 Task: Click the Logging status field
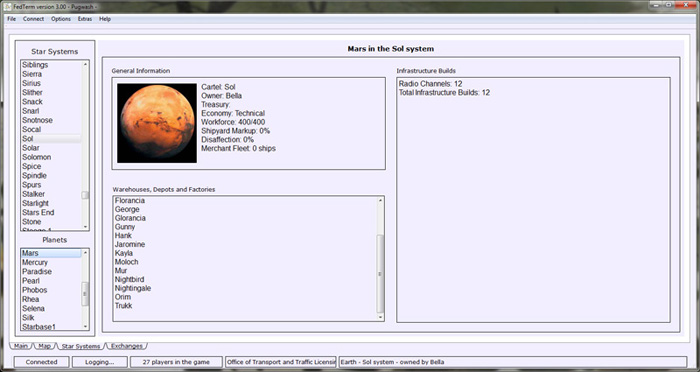point(100,362)
